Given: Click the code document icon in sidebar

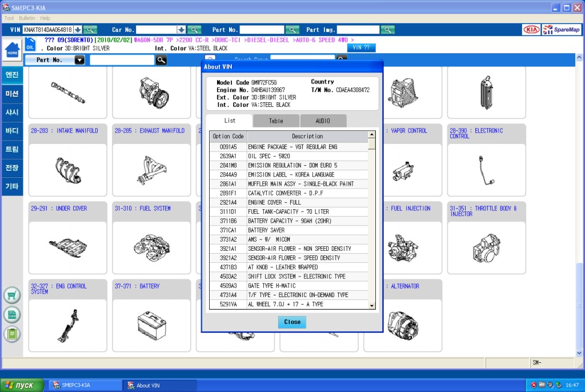Looking at the screenshot, I should 12,314.
